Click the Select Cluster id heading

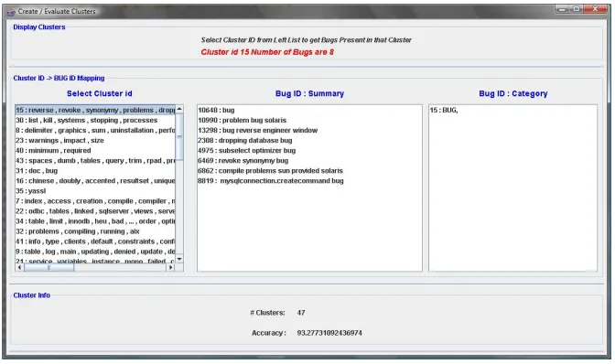click(99, 93)
